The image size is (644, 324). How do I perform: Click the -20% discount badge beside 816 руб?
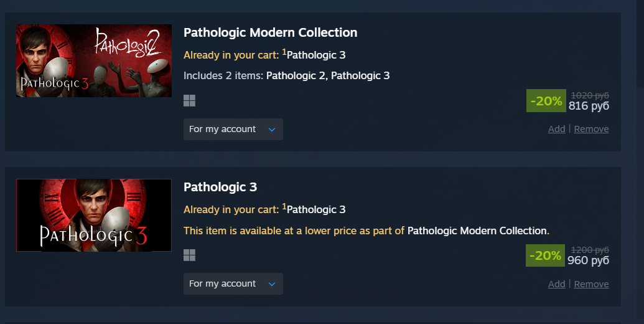545,101
